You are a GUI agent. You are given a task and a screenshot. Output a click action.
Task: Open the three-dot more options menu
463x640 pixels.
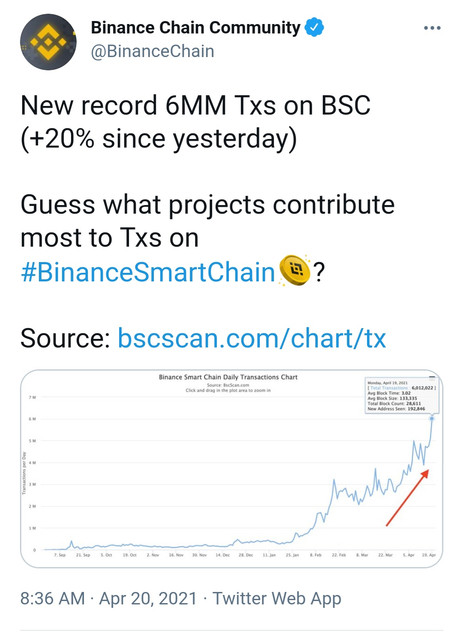tap(432, 28)
